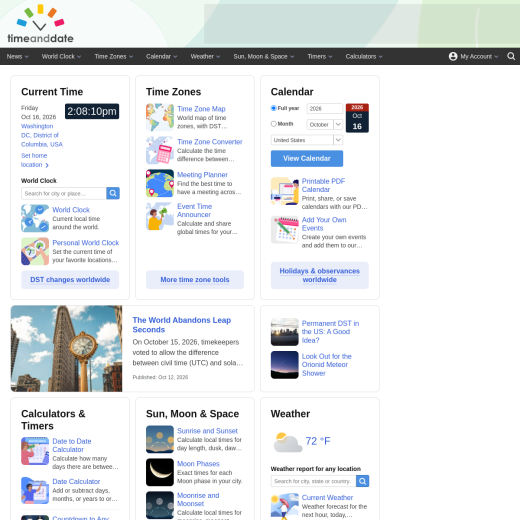Open the Moonrise and Moonset icon
520x520 pixels.
160,505
